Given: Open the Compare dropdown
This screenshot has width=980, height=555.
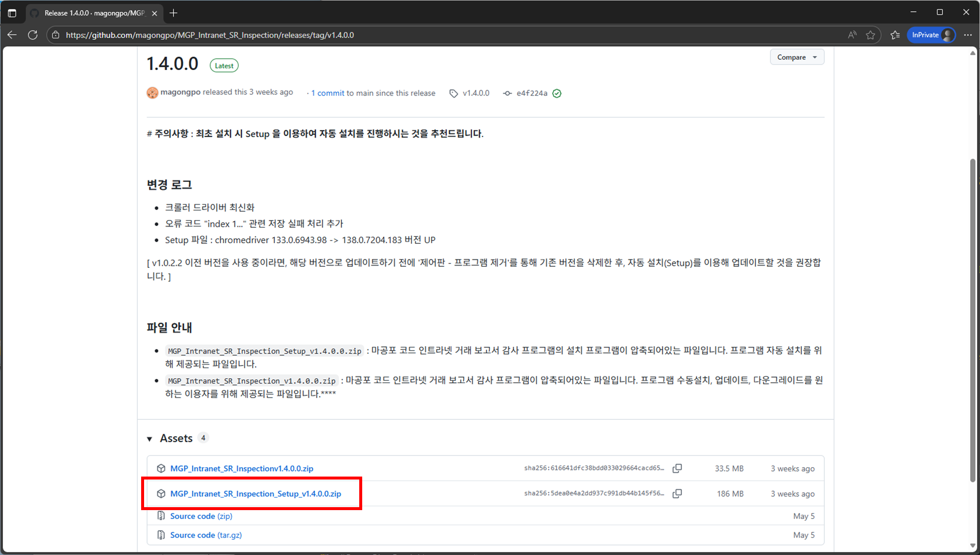Looking at the screenshot, I should [797, 57].
